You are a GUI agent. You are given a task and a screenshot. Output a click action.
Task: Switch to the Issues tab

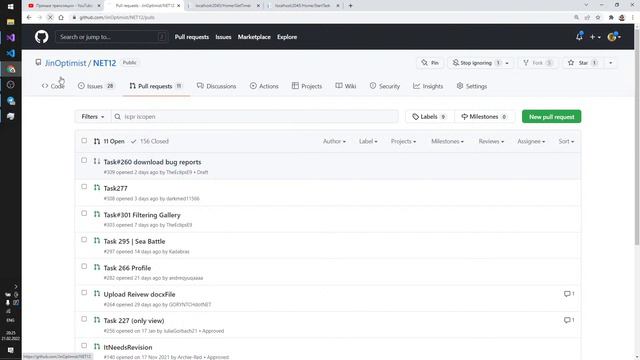coord(96,86)
